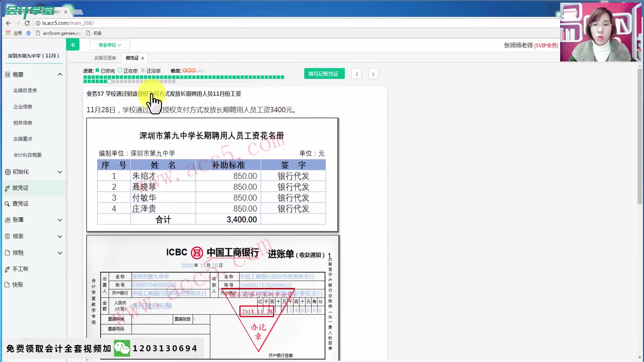Open the 账簿 ledger icon
The height and width of the screenshot is (362, 644).
coord(7,220)
